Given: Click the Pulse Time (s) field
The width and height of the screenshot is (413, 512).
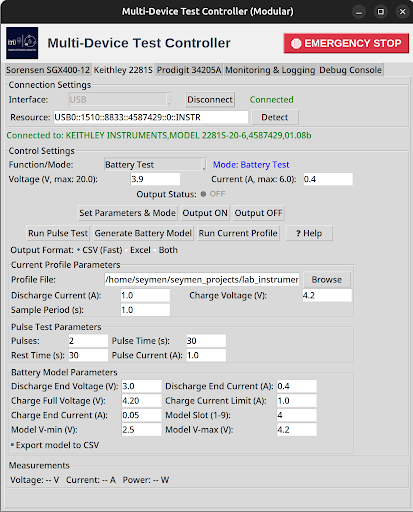Looking at the screenshot, I should pyautogui.click(x=206, y=341).
